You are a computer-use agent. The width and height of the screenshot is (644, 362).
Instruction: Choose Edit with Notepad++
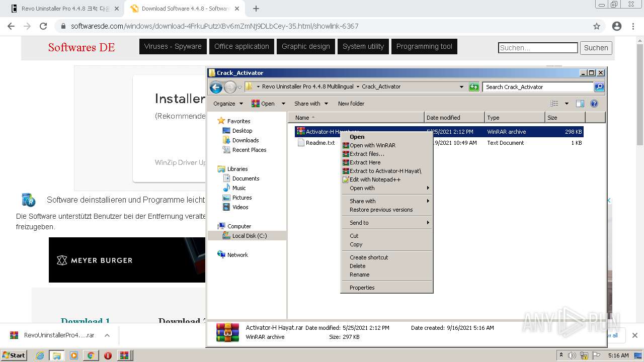tap(386, 179)
